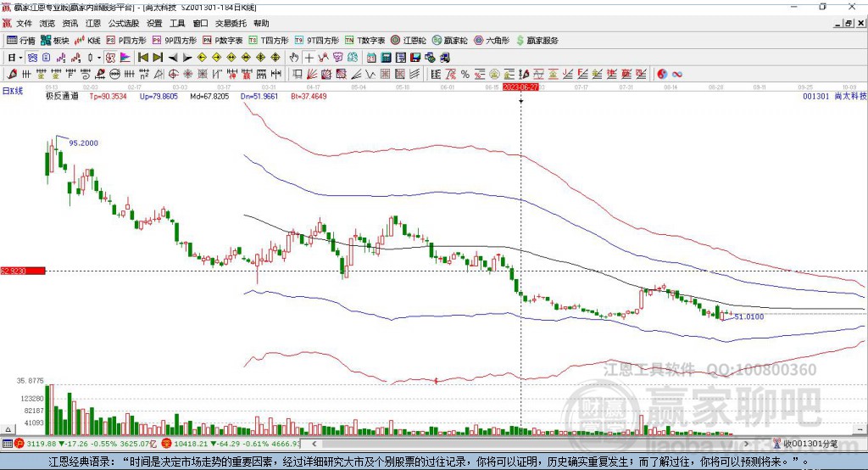Select the zigzag wave line tool
The width and height of the screenshot is (868, 470).
click(370, 74)
